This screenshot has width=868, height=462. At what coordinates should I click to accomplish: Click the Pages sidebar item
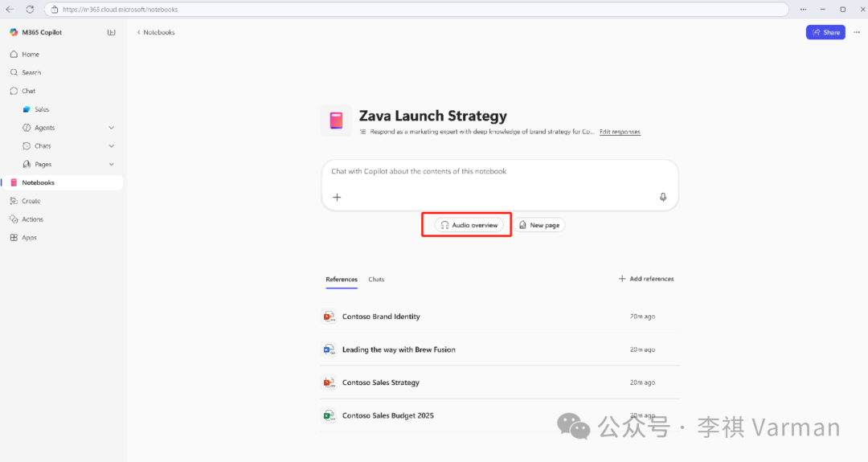(x=43, y=165)
